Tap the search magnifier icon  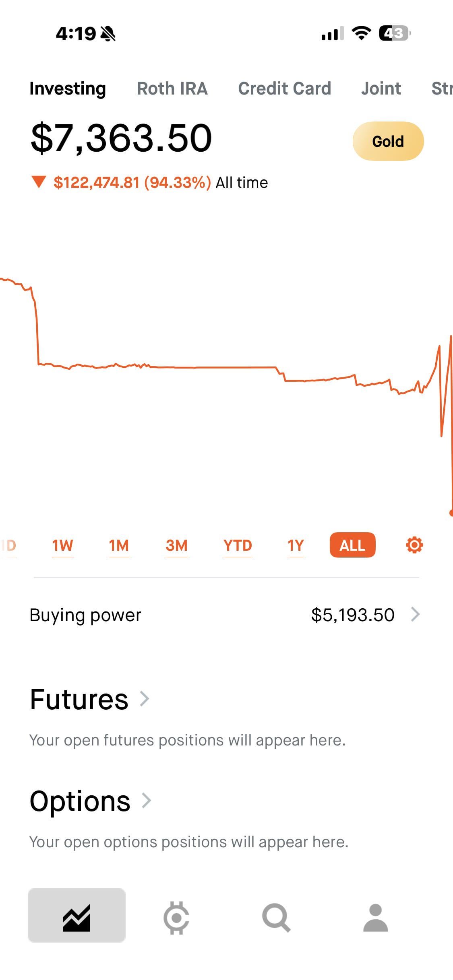[x=276, y=918]
